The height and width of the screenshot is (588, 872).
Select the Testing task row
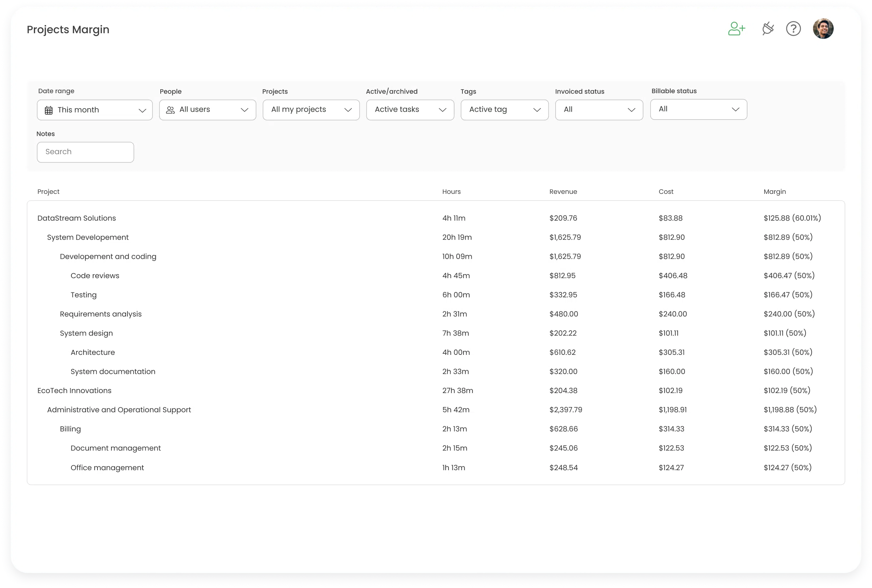(x=436, y=295)
